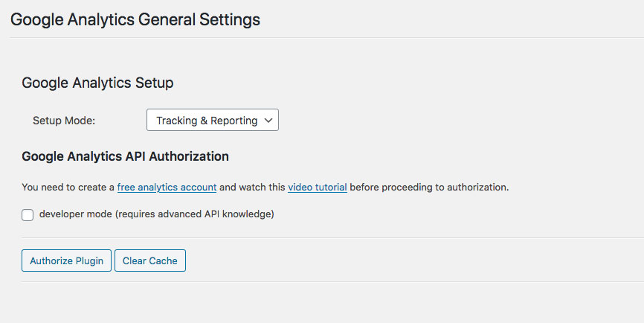
Task: Click the "Google Analytics API Authorization" heading
Action: tap(125, 156)
